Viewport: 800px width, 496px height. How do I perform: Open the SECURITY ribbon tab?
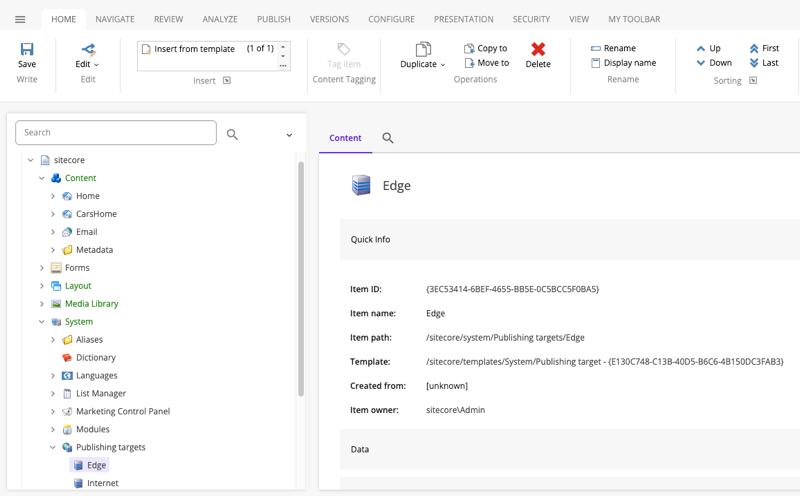coord(531,19)
